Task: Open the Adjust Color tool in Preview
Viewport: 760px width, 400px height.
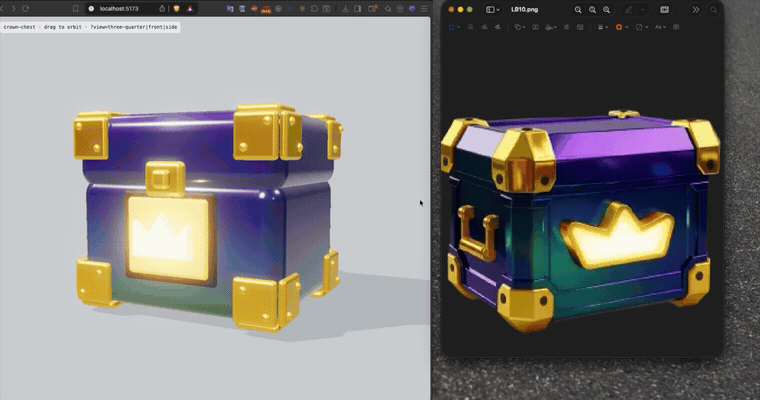Action: click(x=566, y=27)
